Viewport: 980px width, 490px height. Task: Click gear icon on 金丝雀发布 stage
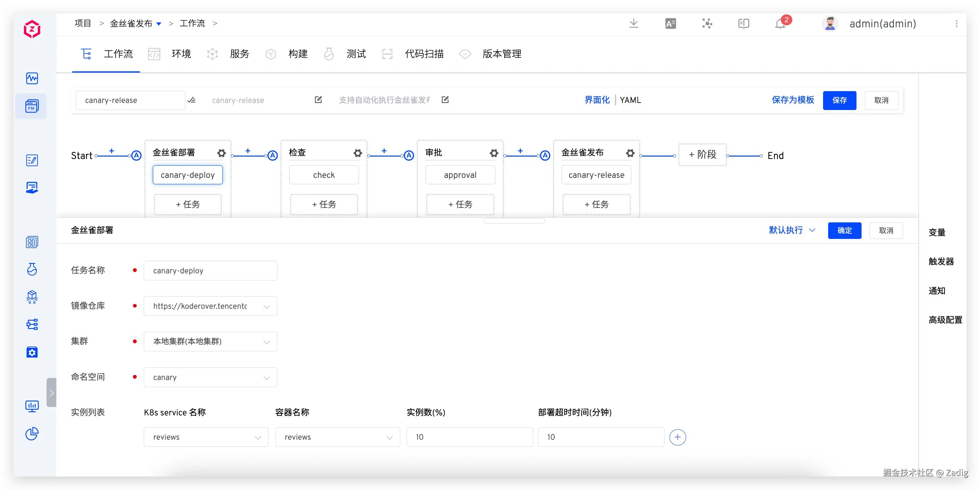(630, 153)
